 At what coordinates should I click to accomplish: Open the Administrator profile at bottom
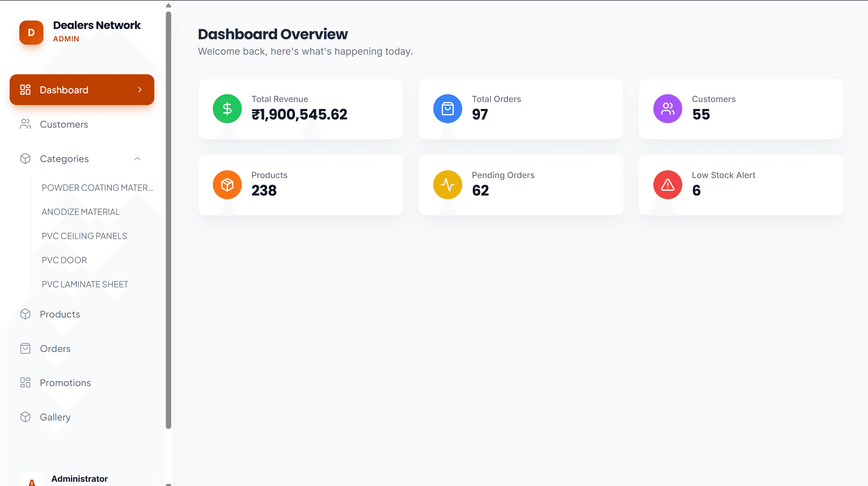click(79, 478)
